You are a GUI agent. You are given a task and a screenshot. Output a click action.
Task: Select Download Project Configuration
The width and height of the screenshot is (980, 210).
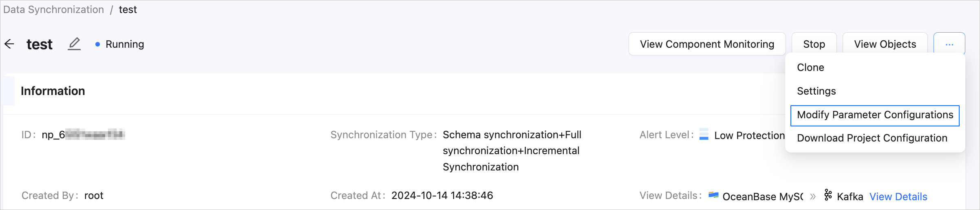click(872, 138)
